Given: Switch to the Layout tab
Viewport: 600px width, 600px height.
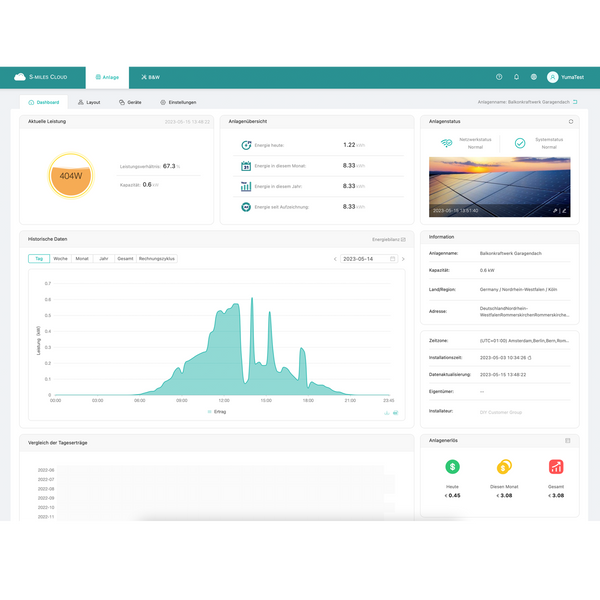Looking at the screenshot, I should click(89, 102).
